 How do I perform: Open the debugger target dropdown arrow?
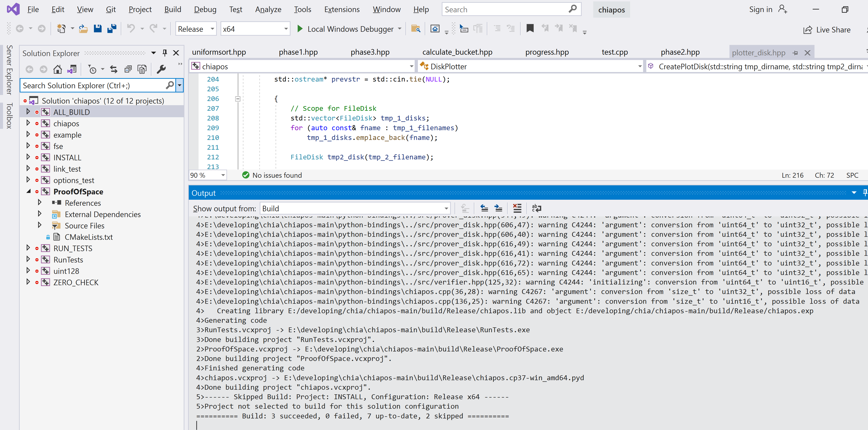(x=400, y=29)
